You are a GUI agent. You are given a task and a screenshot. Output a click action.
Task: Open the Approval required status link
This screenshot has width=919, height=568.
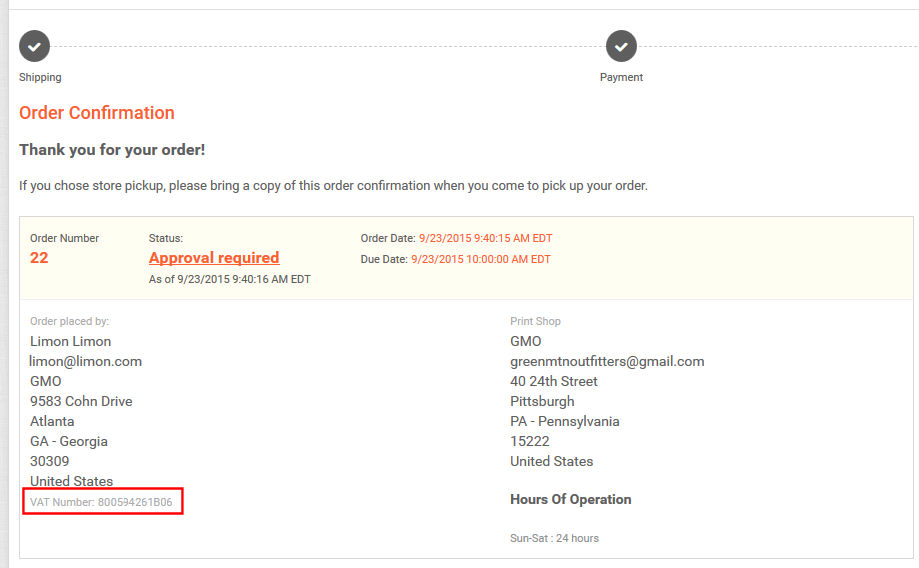(x=214, y=258)
